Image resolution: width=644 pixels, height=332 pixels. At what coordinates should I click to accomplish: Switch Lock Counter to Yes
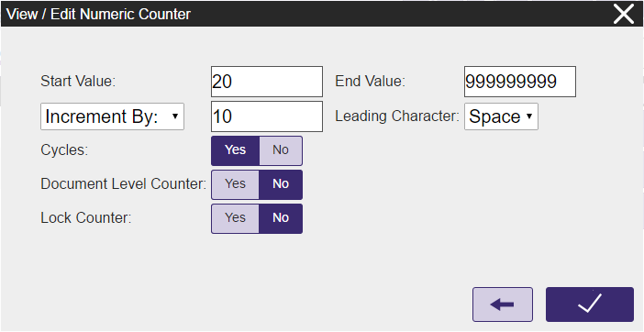[x=236, y=218]
